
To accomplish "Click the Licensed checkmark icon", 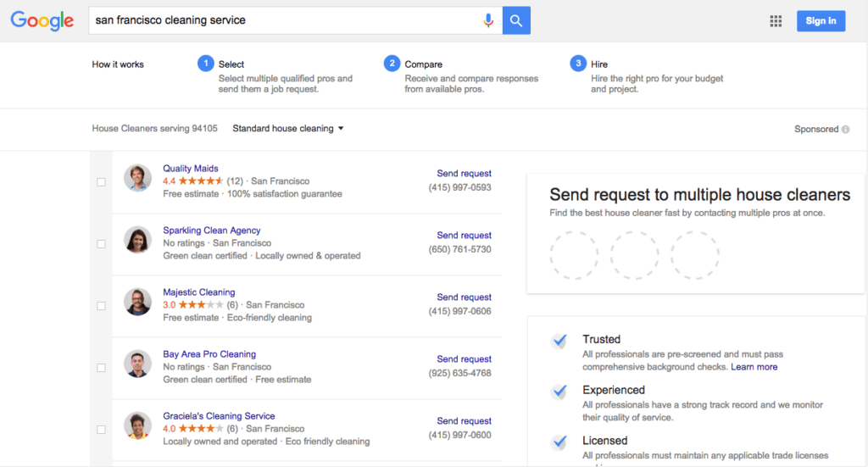I will [559, 442].
